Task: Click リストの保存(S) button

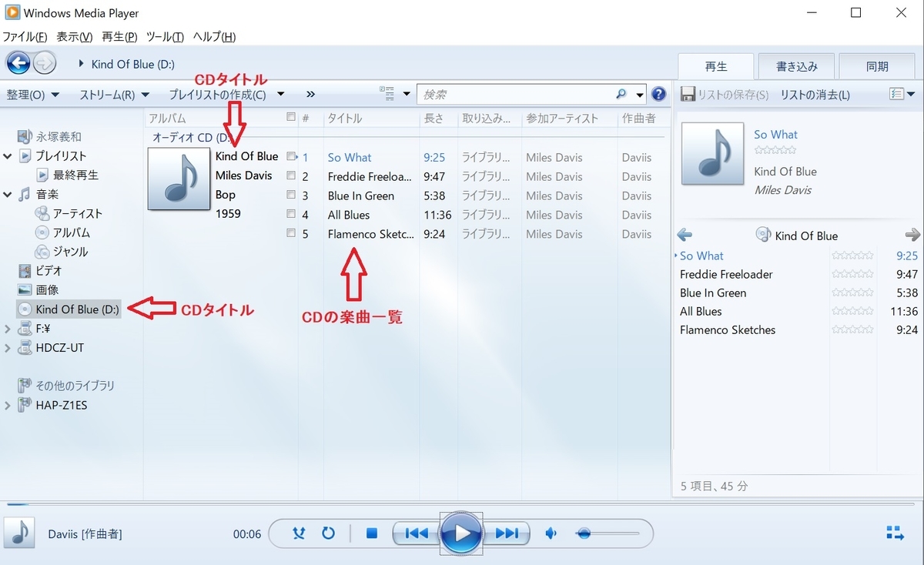Action: click(x=725, y=95)
